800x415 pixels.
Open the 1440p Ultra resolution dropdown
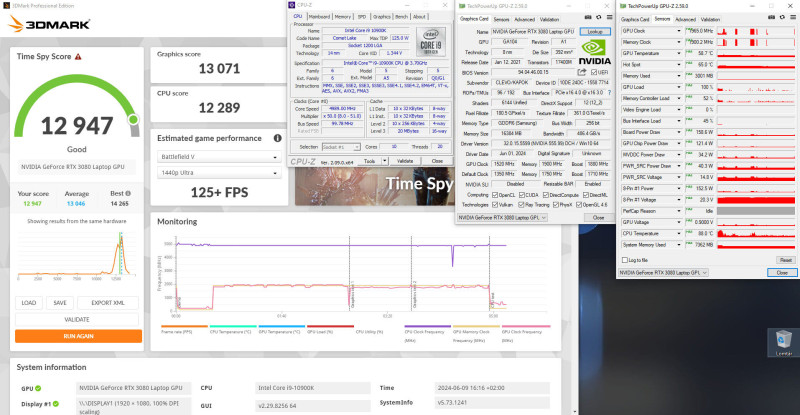pyautogui.click(x=219, y=173)
